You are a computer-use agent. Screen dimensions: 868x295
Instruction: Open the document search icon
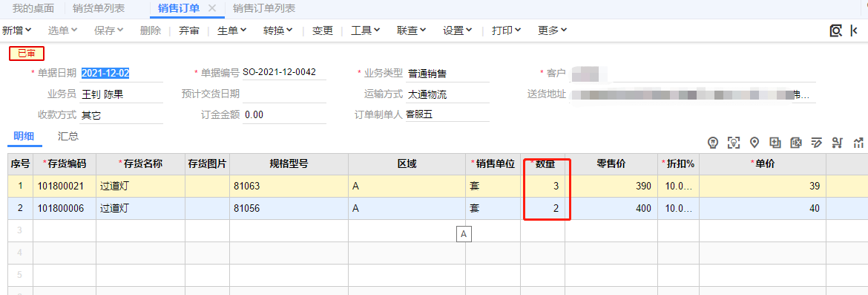pos(836,30)
